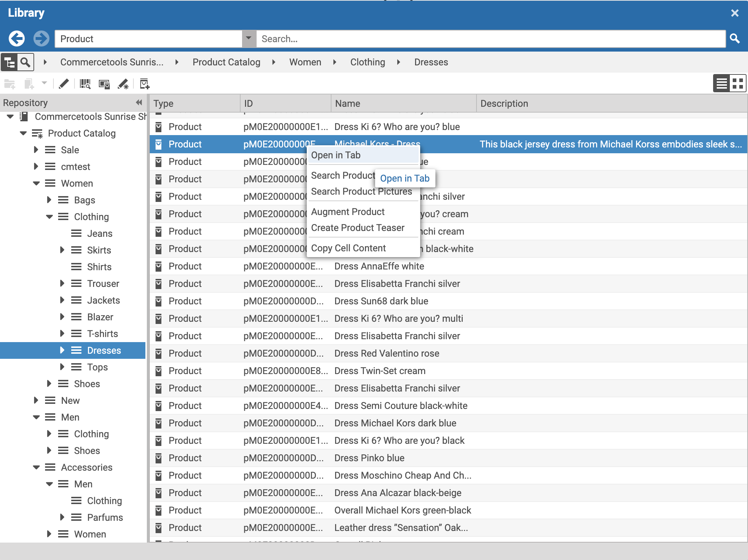Switch to list view mode

[x=721, y=83]
